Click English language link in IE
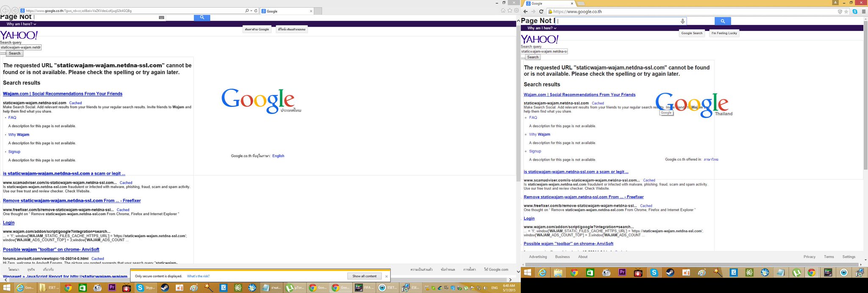The height and width of the screenshot is (293, 868). click(278, 156)
